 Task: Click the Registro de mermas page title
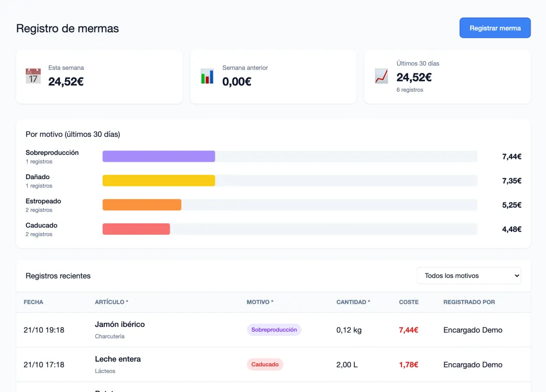point(68,28)
